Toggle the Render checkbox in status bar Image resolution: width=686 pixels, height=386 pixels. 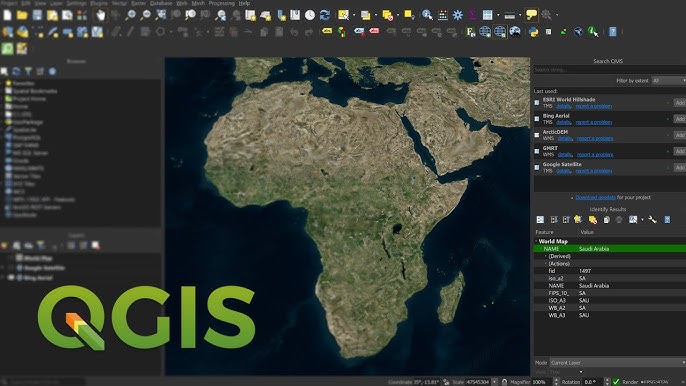[616, 382]
